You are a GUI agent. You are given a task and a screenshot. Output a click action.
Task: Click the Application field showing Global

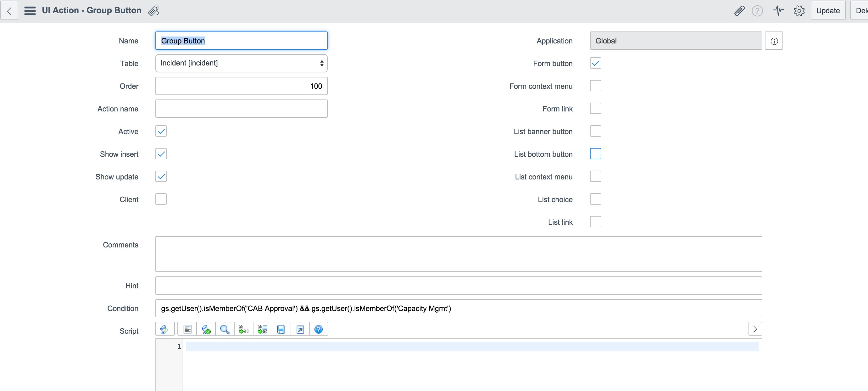point(676,41)
